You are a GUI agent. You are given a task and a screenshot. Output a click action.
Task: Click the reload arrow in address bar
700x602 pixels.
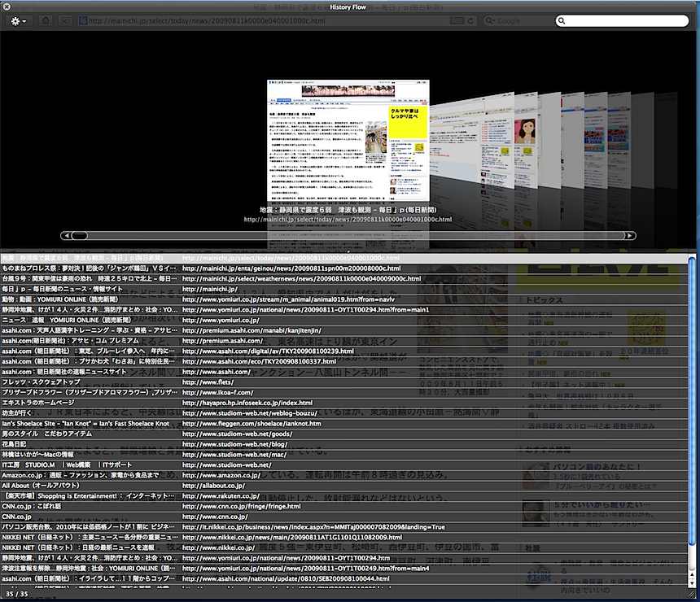(470, 21)
